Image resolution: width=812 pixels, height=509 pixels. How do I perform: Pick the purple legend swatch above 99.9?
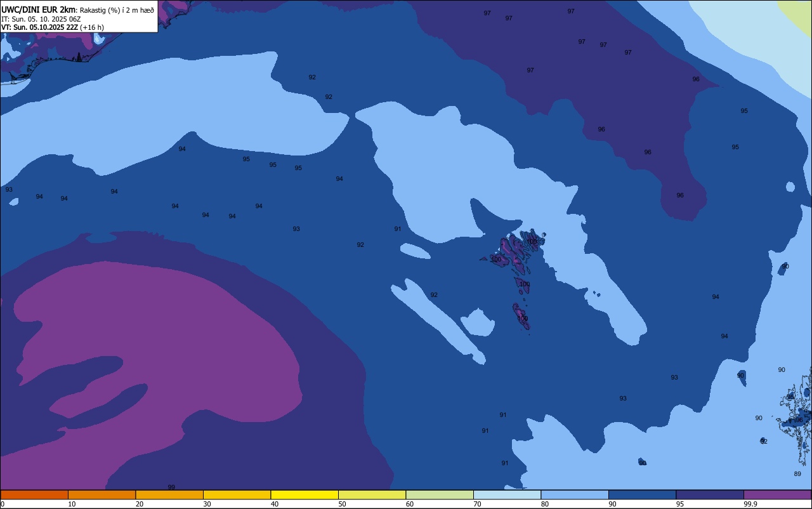pyautogui.click(x=777, y=494)
